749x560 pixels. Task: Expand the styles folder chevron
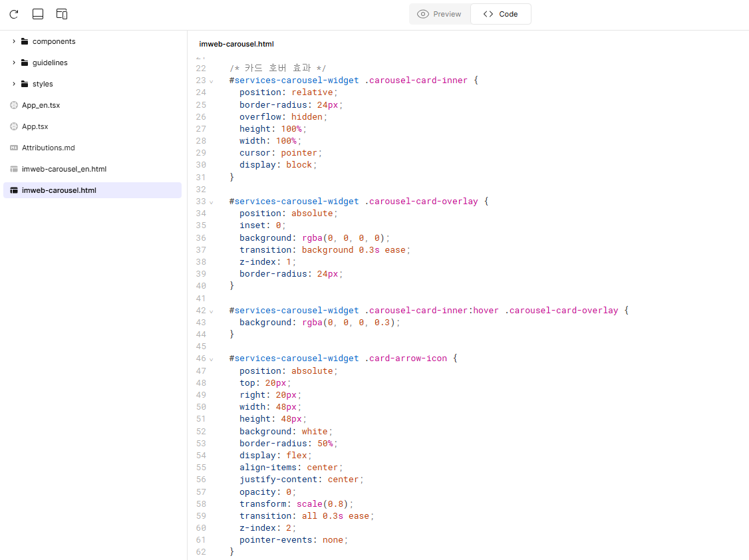[x=14, y=84]
